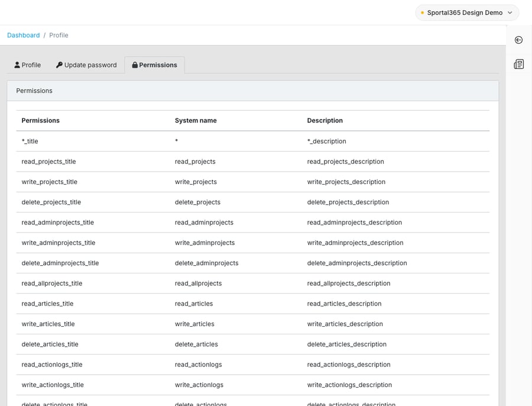The image size is (532, 406).
Task: Click the read_articles system name cell
Action: (235, 304)
